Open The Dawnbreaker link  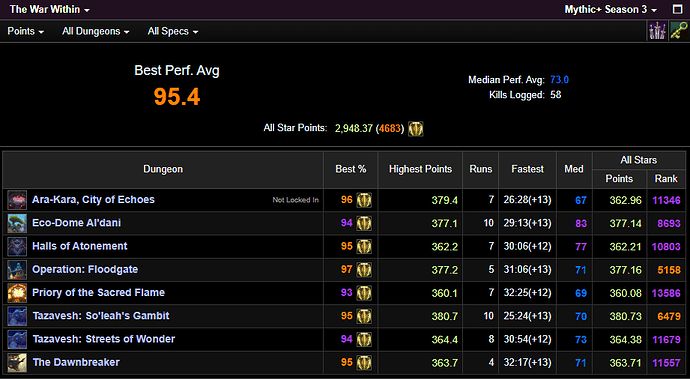coord(76,362)
